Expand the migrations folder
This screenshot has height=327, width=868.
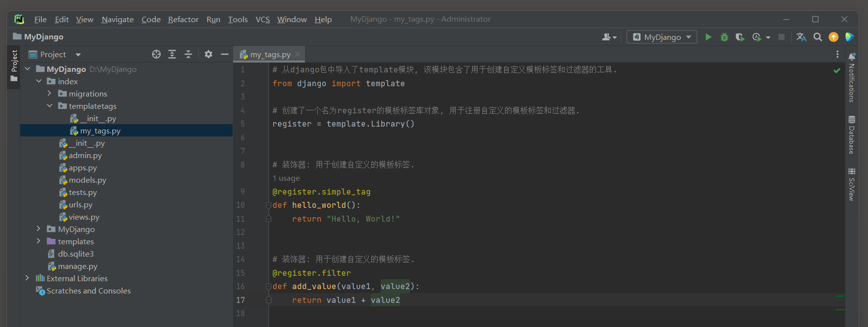[x=49, y=94]
